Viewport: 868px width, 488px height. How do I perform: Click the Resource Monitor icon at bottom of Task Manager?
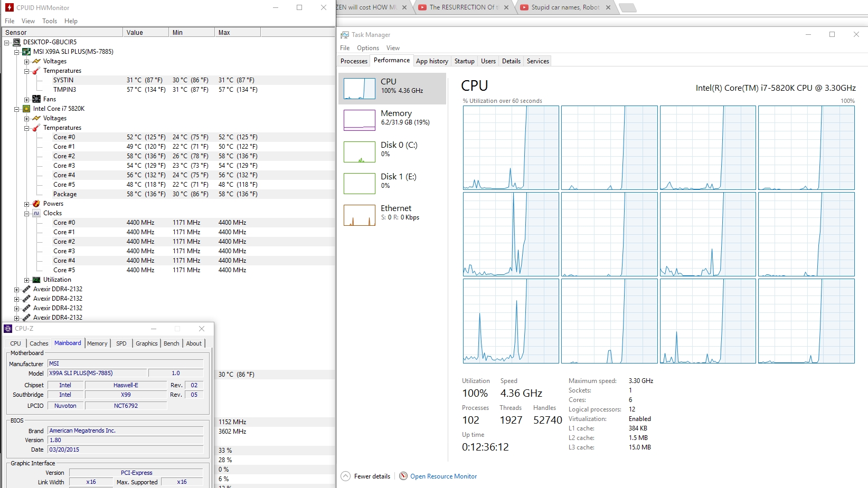point(403,476)
